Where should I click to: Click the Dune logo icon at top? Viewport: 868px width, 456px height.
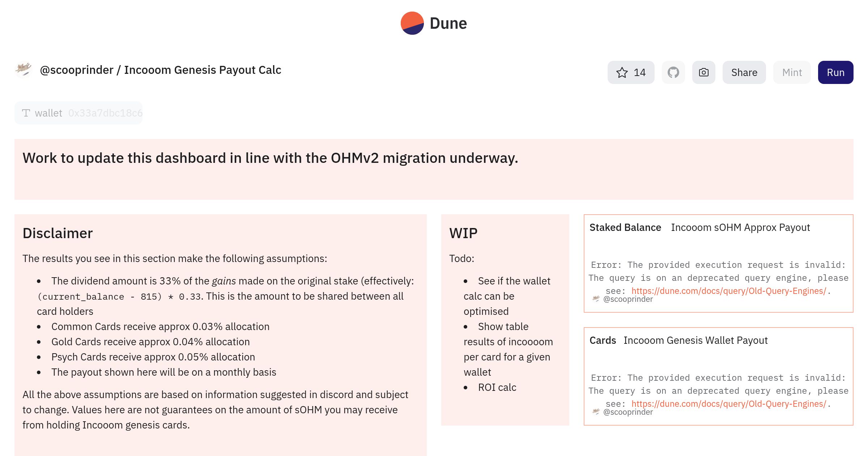click(x=412, y=23)
